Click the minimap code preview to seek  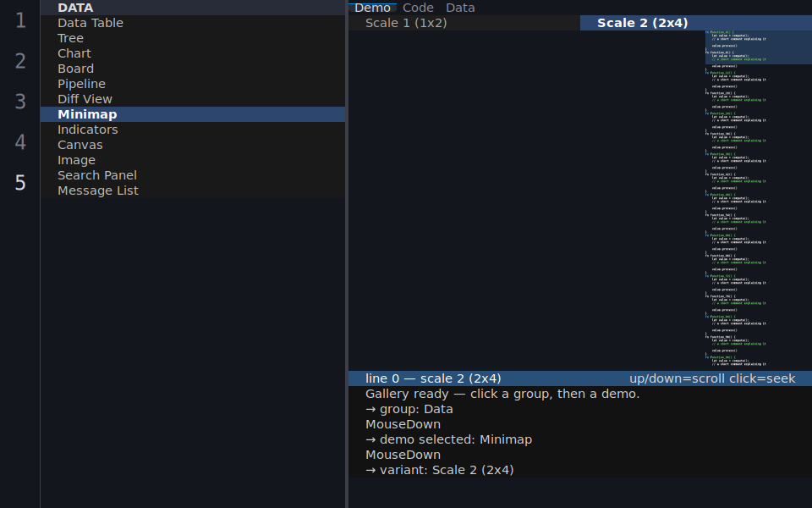click(x=758, y=200)
